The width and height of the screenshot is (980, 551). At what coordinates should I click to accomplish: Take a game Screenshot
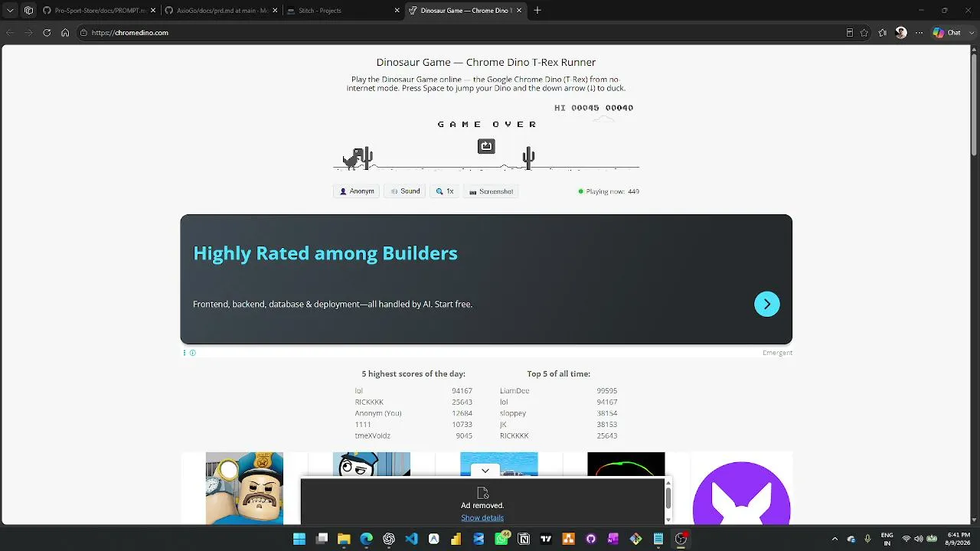pos(491,191)
